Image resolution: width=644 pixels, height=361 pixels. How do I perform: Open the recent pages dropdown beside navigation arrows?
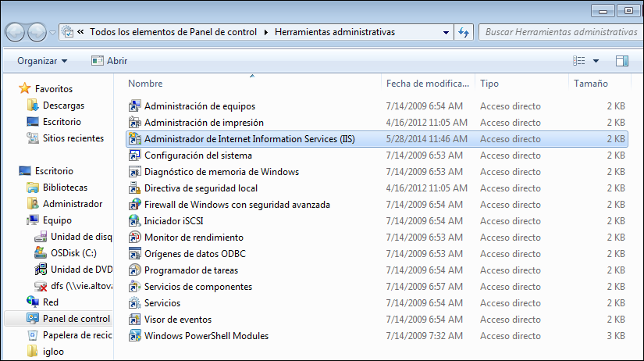(52, 33)
